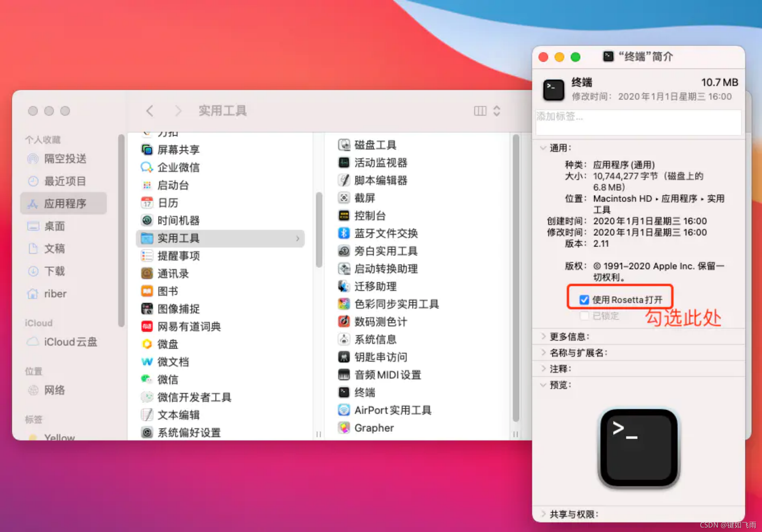Select the Bluetooth File Exchange (蓝牙文件交换) icon
Viewport: 762px width, 532px height.
(x=344, y=233)
